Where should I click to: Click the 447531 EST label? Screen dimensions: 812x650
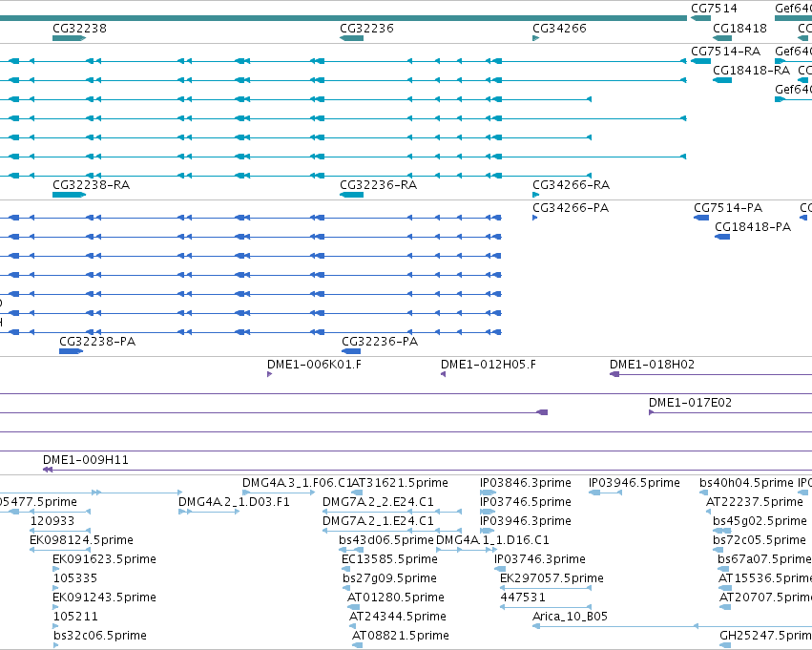(x=523, y=598)
